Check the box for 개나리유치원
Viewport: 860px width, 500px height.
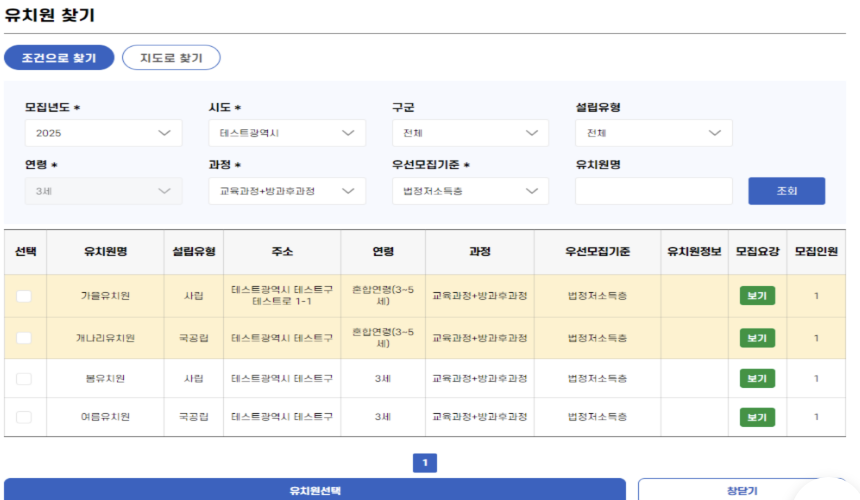[24, 338]
